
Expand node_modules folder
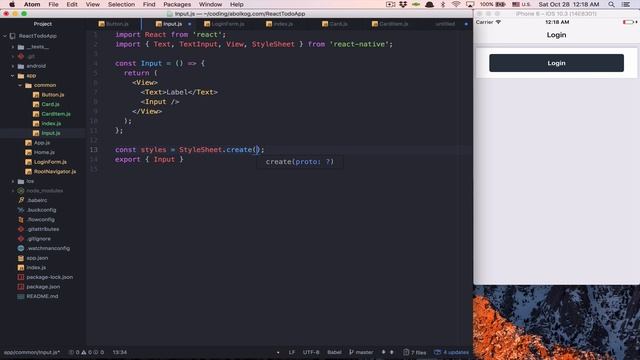click(13, 191)
